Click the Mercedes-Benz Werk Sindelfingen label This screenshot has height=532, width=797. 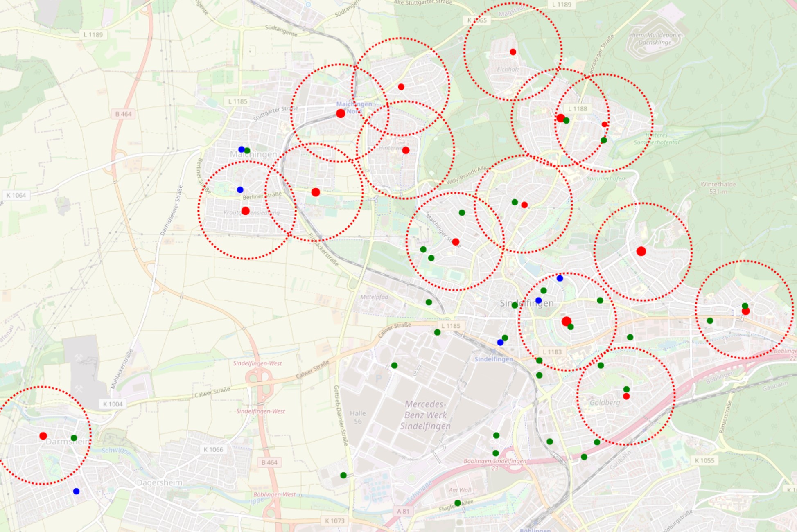425,415
